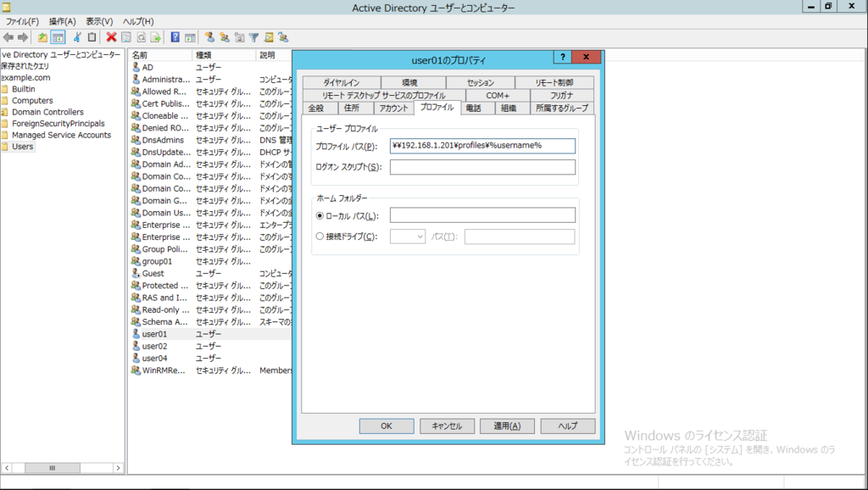
Task: Toggle the show/hide action pane icon
Action: pos(190,37)
